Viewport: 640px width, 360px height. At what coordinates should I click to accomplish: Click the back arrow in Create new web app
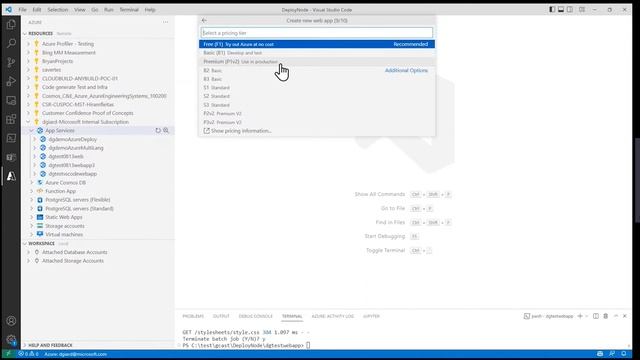click(x=204, y=20)
